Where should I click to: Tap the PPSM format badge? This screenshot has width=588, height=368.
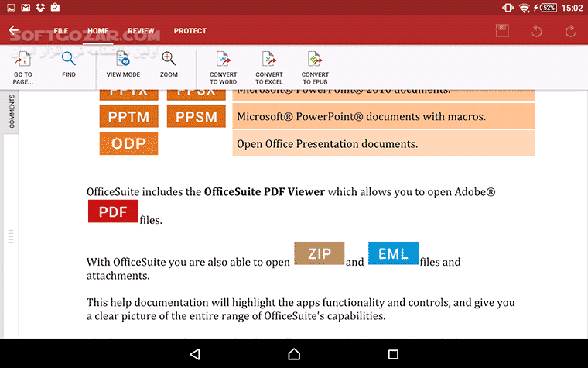[x=196, y=116]
